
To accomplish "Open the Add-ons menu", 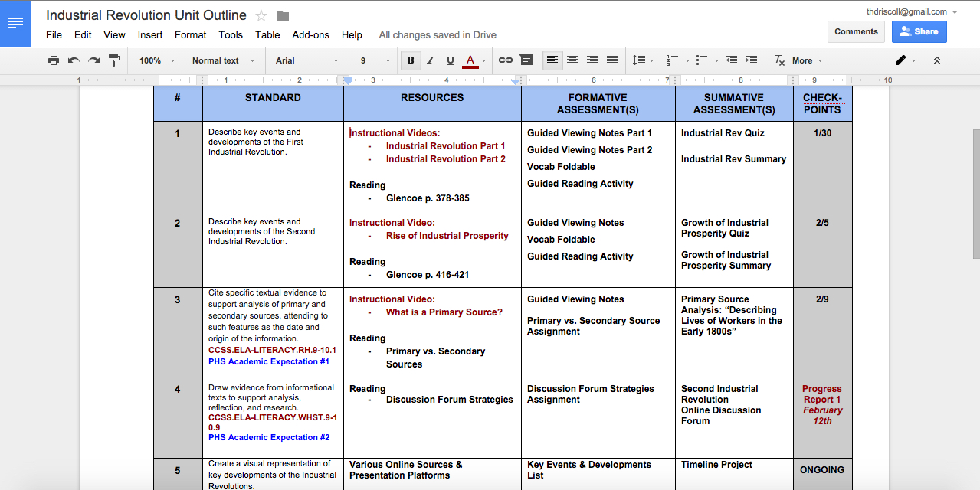I will (x=311, y=35).
